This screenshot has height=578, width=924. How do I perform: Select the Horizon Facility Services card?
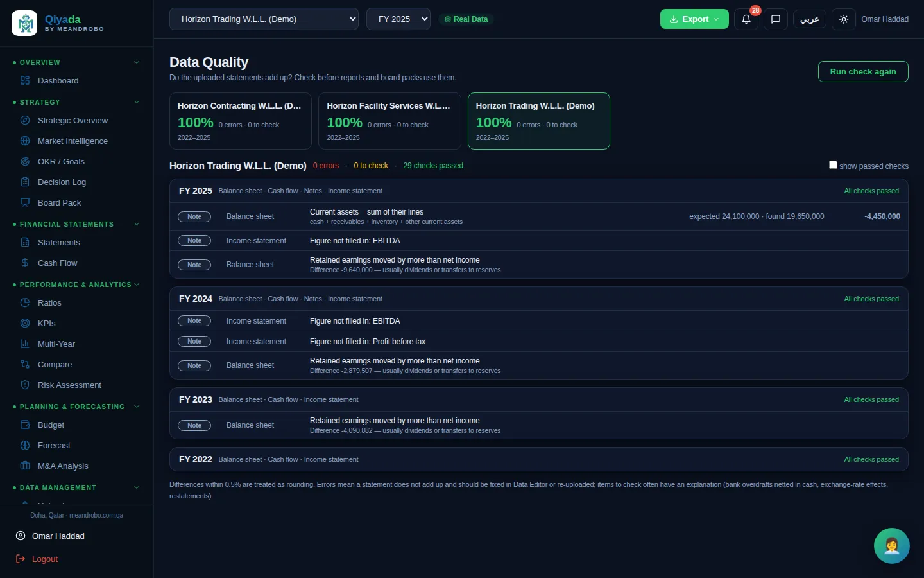(x=389, y=121)
